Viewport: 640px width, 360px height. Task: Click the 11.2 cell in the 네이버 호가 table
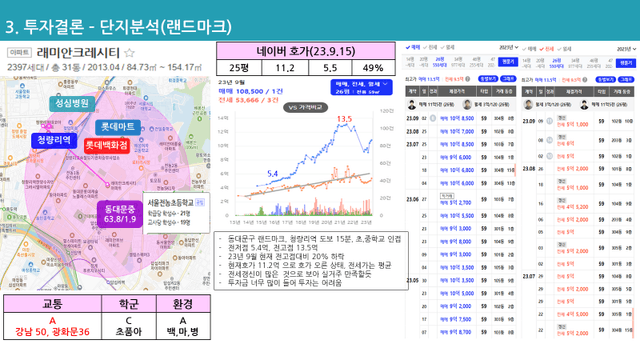click(285, 68)
